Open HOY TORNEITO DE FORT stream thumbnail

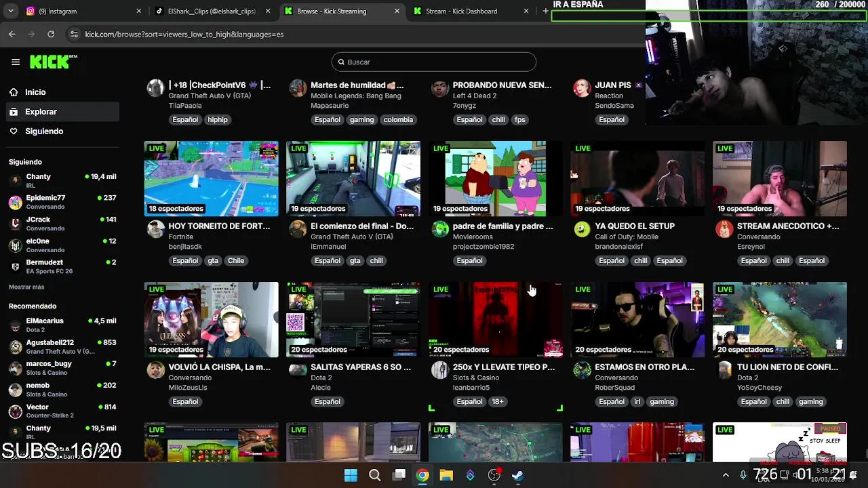coord(211,178)
